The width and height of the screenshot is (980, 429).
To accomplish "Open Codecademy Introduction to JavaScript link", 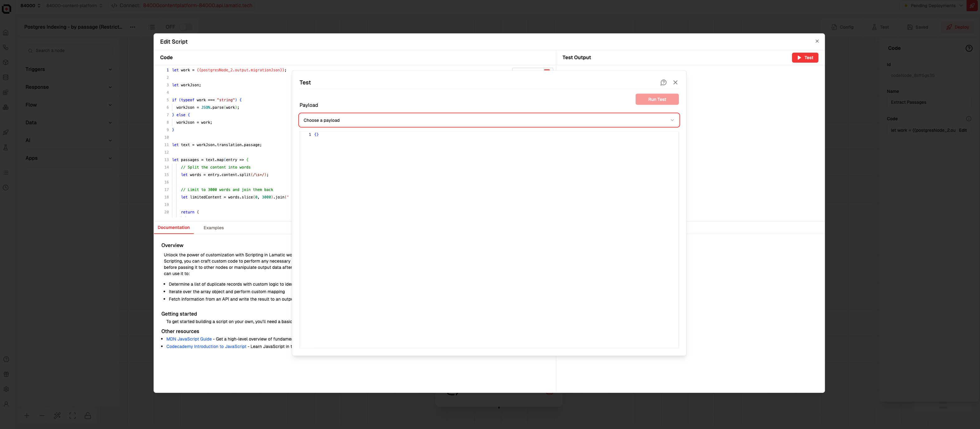I will click(x=206, y=346).
